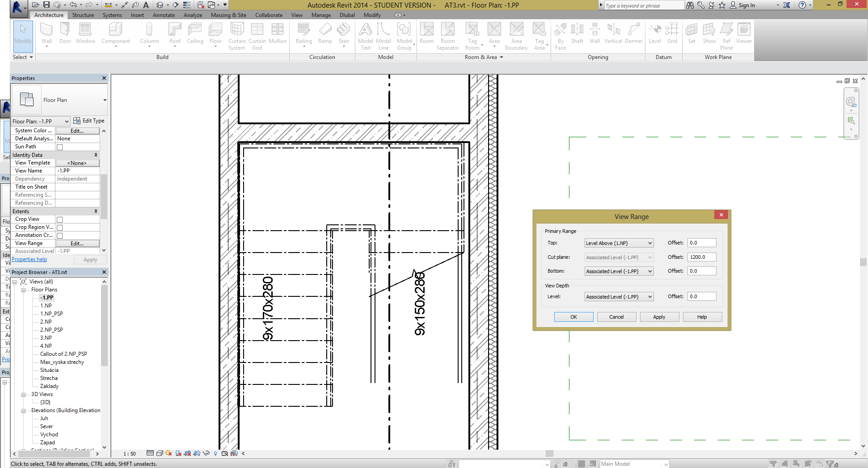Enable the Crop View checkbox
Viewport: 868px width, 468px height.
coord(59,219)
